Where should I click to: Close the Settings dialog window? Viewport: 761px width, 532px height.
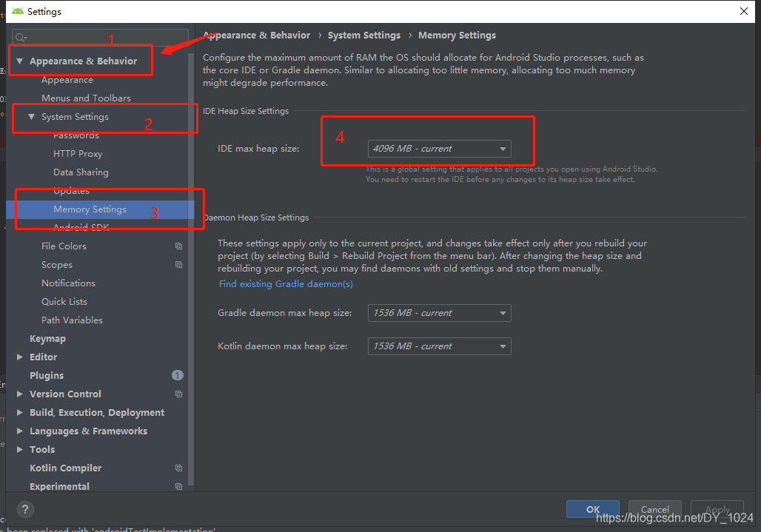(x=743, y=11)
